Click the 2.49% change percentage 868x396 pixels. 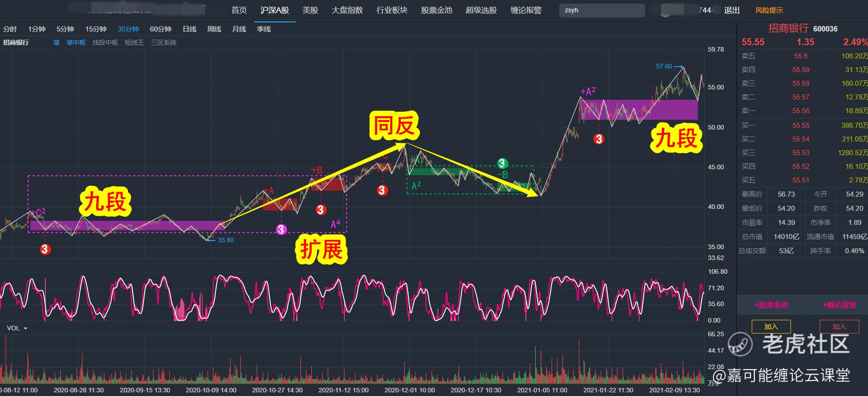(x=855, y=42)
